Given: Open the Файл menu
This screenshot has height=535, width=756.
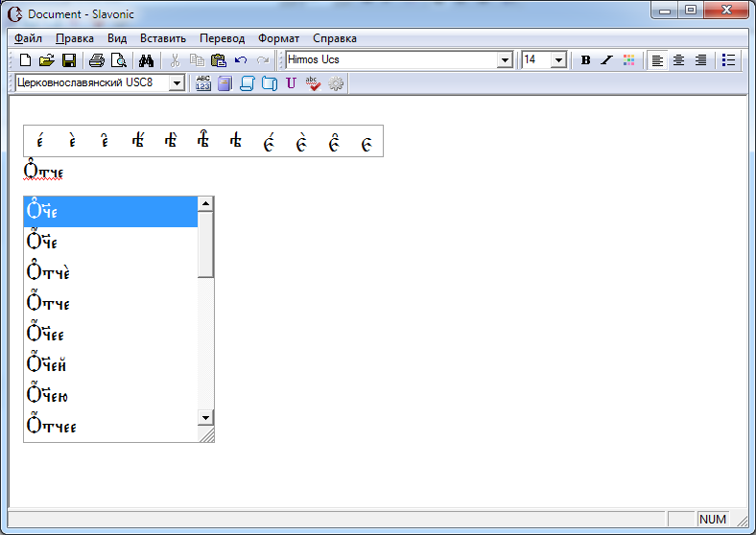Looking at the screenshot, I should (x=29, y=38).
